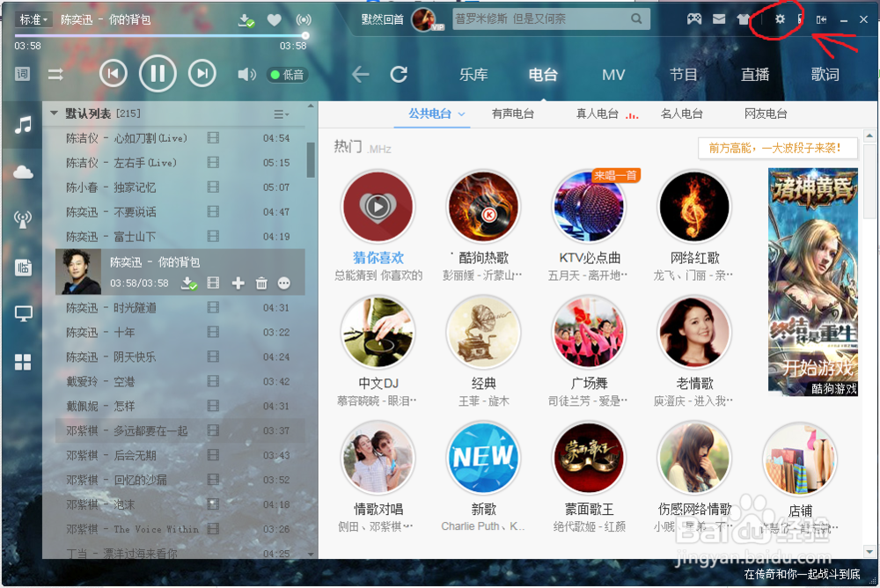This screenshot has height=588, width=880.
Task: Toggle favorite with the heart icon
Action: [x=275, y=18]
